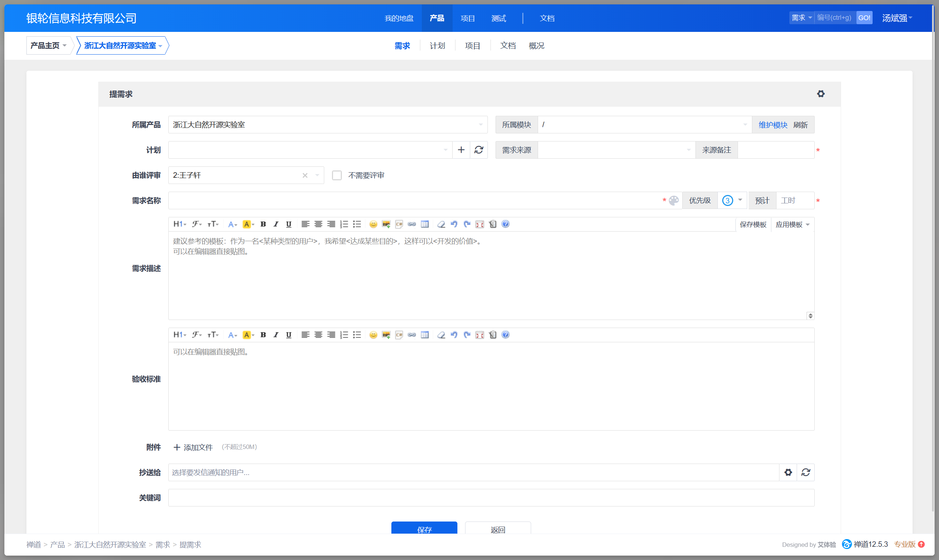Click the refresh icon beside the plan field
Screen dimensions: 939x560
(479, 150)
